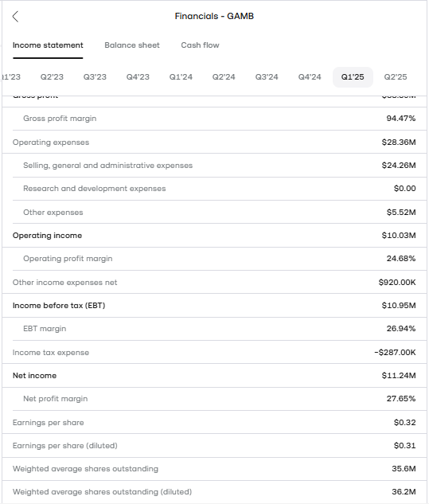Image resolution: width=429 pixels, height=504 pixels.
Task: Switch to the Income statement tab
Action: 48,45
